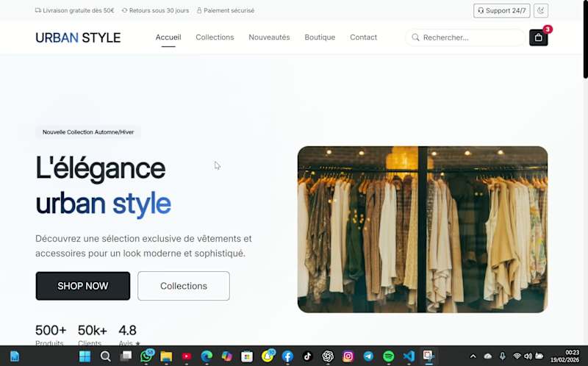
Task: Open the widgets icon at taskbar left
Action: pos(15,356)
